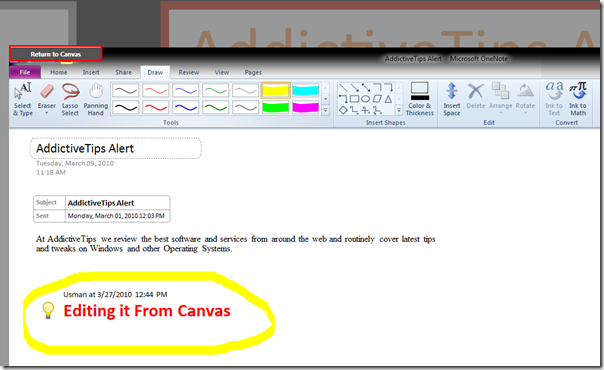Open the Arrange button menu

pos(500,98)
